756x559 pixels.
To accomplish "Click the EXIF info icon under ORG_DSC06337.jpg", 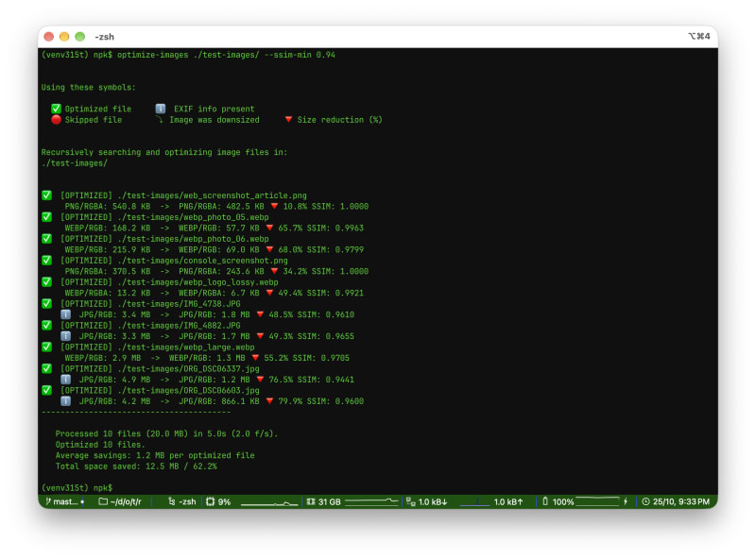I will (65, 380).
